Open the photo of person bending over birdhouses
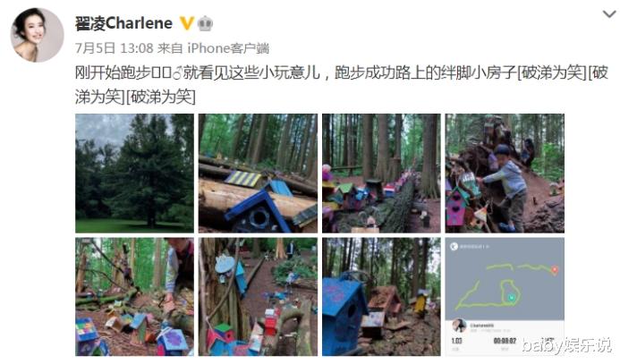This screenshot has height=364, width=620. pos(134,296)
